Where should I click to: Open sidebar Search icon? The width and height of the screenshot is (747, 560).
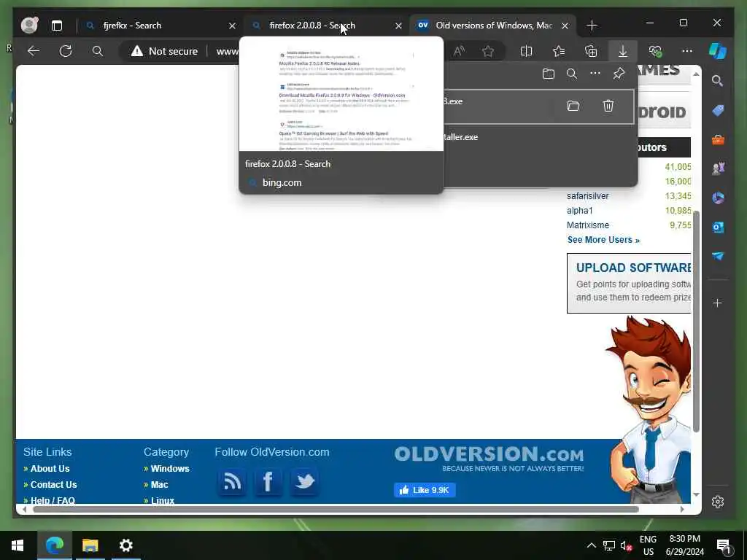[718, 81]
